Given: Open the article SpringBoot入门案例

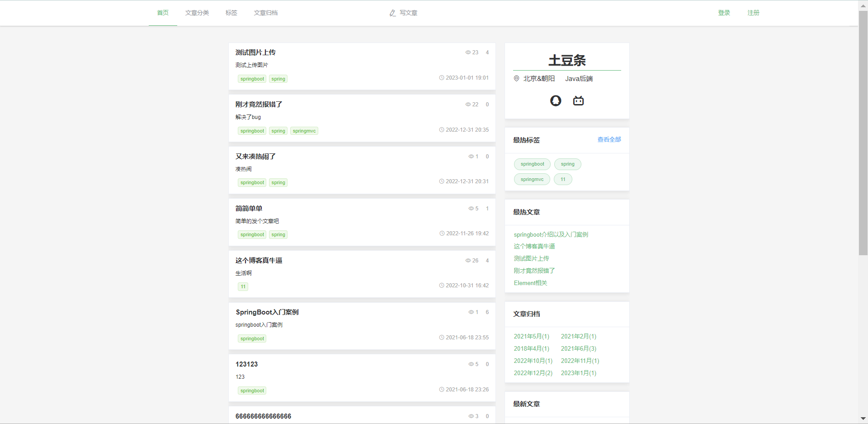Looking at the screenshot, I should [x=267, y=312].
